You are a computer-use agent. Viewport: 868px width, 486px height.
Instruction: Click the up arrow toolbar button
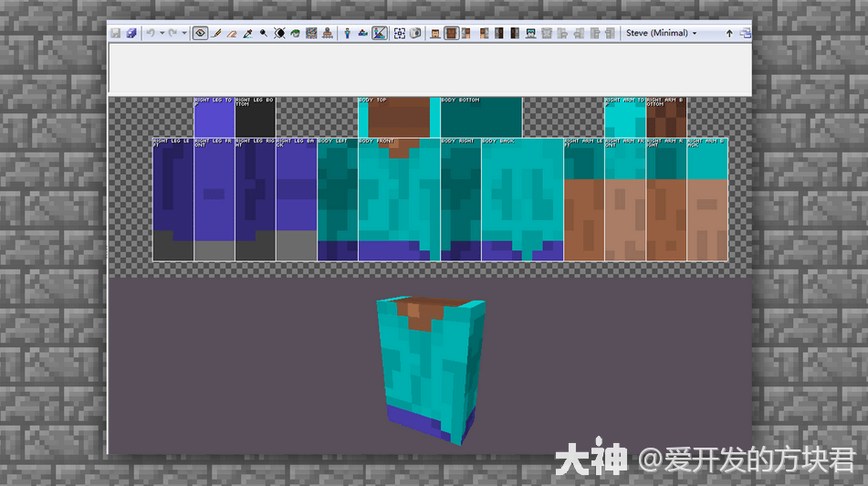[x=729, y=33]
